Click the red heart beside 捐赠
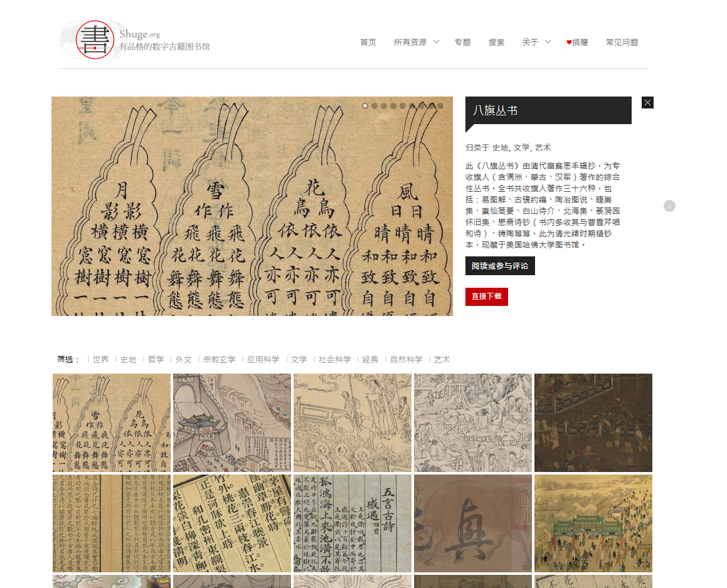This screenshot has width=727, height=588. tap(569, 42)
